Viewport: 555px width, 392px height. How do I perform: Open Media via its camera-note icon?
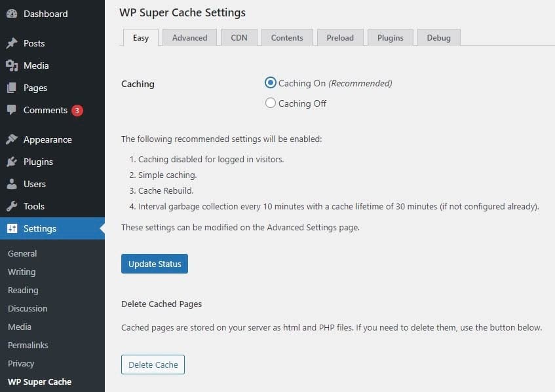click(12, 65)
